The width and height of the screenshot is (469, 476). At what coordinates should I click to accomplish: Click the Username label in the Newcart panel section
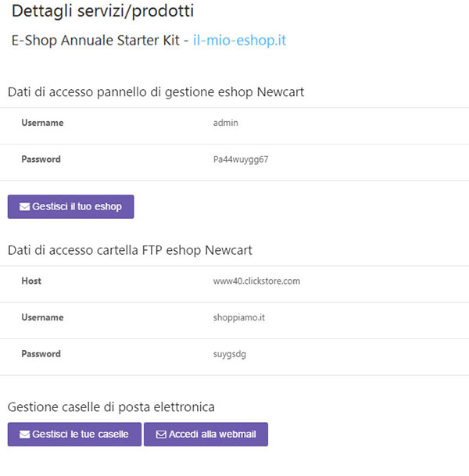(42, 123)
